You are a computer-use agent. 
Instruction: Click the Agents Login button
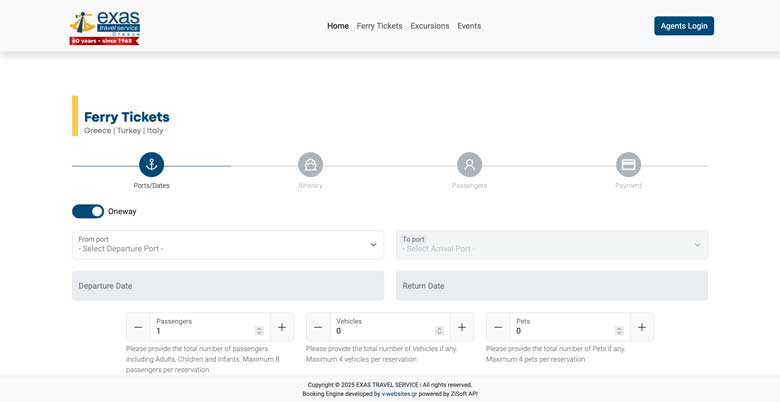(x=684, y=26)
